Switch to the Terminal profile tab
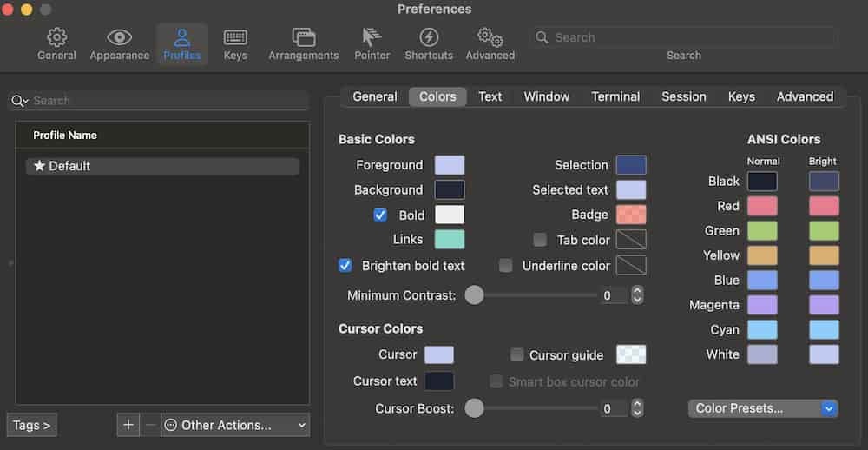 coord(615,96)
